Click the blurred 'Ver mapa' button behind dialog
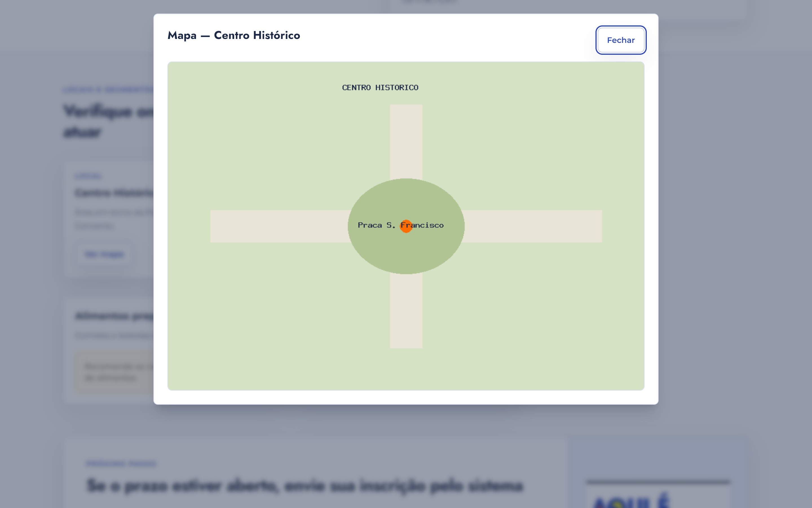Viewport: 812px width, 508px height. point(104,254)
